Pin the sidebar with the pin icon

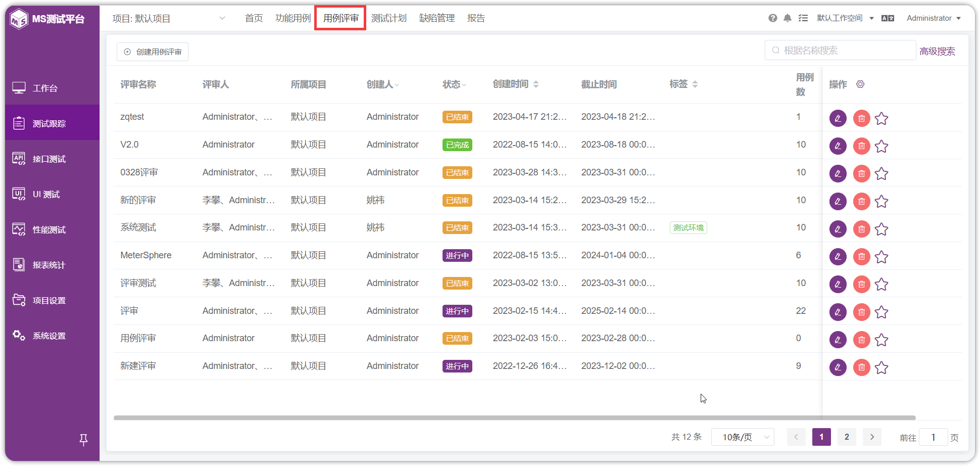pyautogui.click(x=84, y=440)
